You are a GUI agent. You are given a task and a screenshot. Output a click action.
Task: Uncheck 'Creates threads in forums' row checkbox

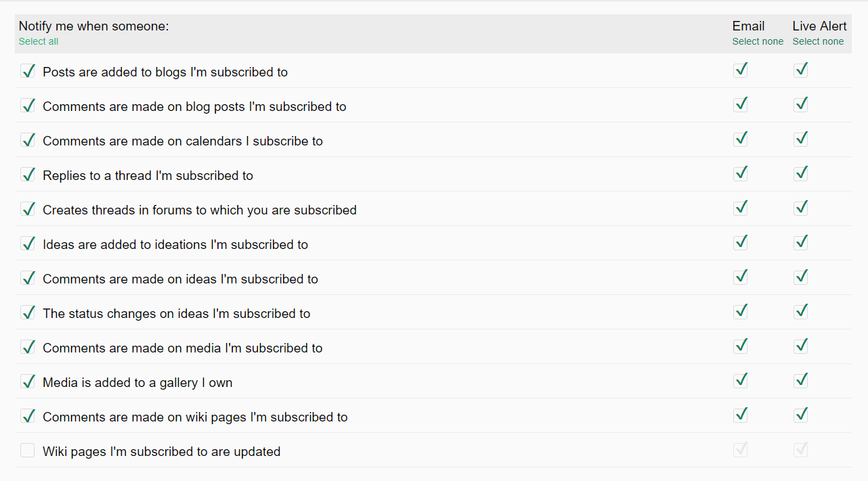coord(28,209)
